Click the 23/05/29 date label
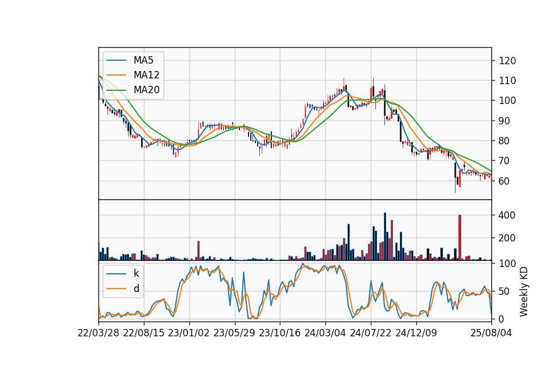Viewport: 546px width, 392px height. pyautogui.click(x=234, y=333)
